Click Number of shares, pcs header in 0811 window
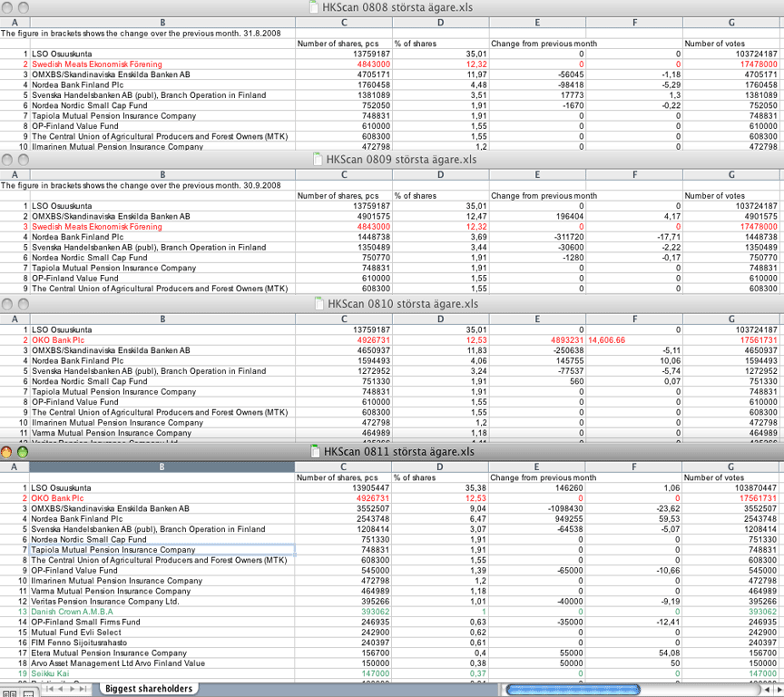 click(337, 477)
